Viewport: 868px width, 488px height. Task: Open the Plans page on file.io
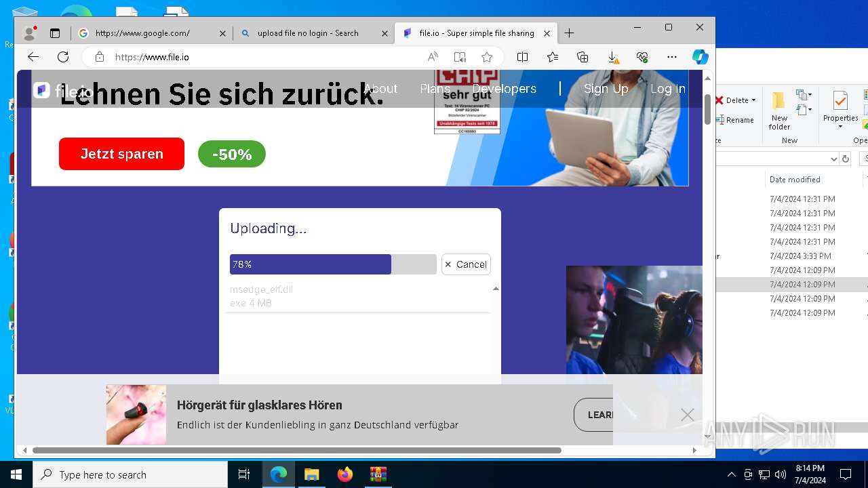click(x=435, y=89)
